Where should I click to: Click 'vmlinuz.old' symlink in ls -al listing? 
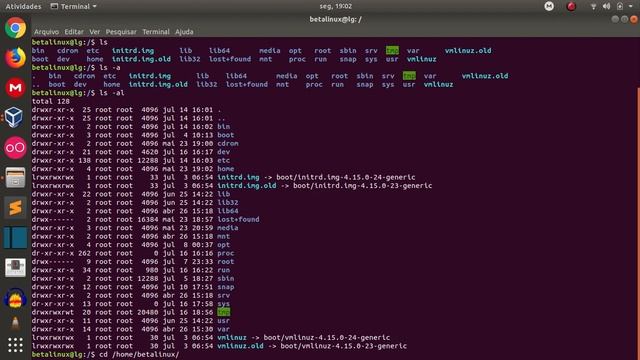[240, 346]
